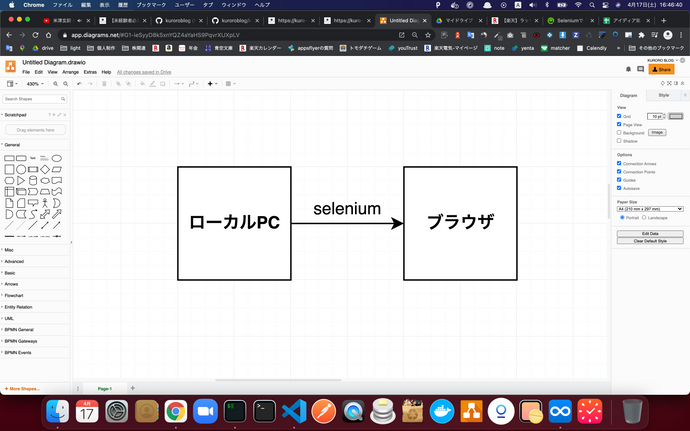Image resolution: width=690 pixels, height=431 pixels.
Task: Open the view layout dropdown in toolbar
Action: [x=12, y=84]
